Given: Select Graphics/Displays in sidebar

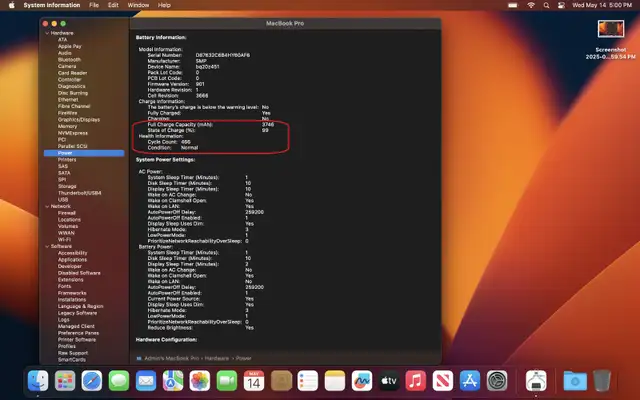Looking at the screenshot, I should [79, 120].
